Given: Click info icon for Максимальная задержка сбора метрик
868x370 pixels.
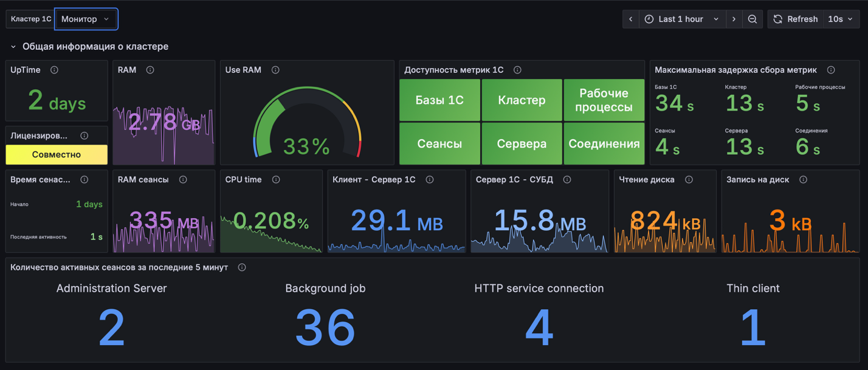Looking at the screenshot, I should (x=831, y=70).
